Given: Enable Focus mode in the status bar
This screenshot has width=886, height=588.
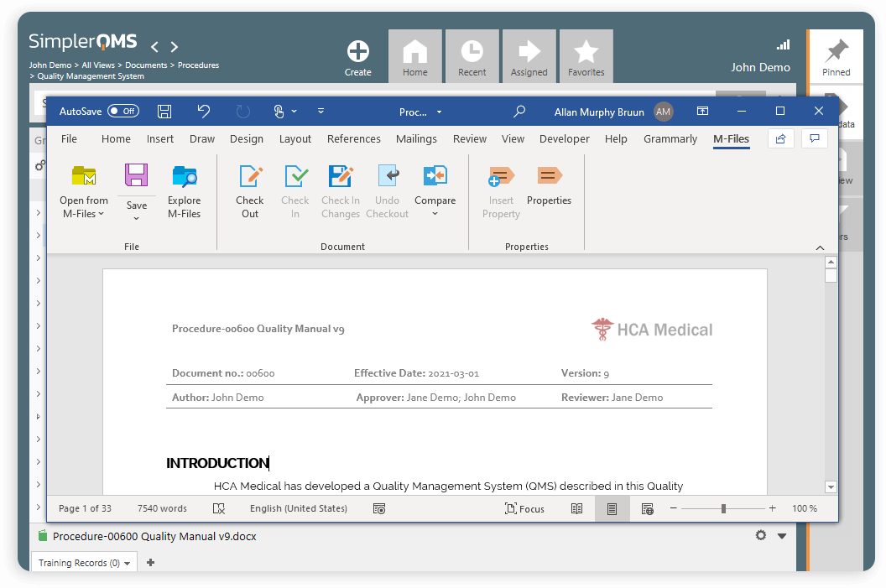Looking at the screenshot, I should [x=524, y=508].
